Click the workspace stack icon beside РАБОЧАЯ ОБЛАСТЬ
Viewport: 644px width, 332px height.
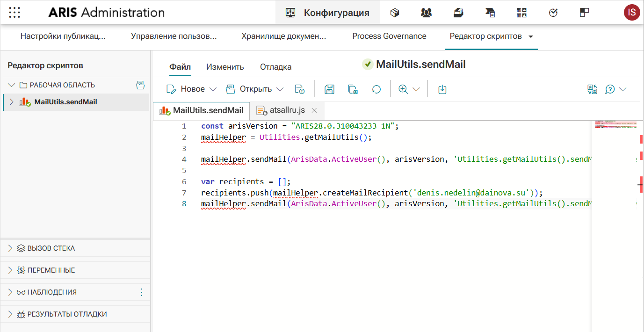pyautogui.click(x=140, y=85)
